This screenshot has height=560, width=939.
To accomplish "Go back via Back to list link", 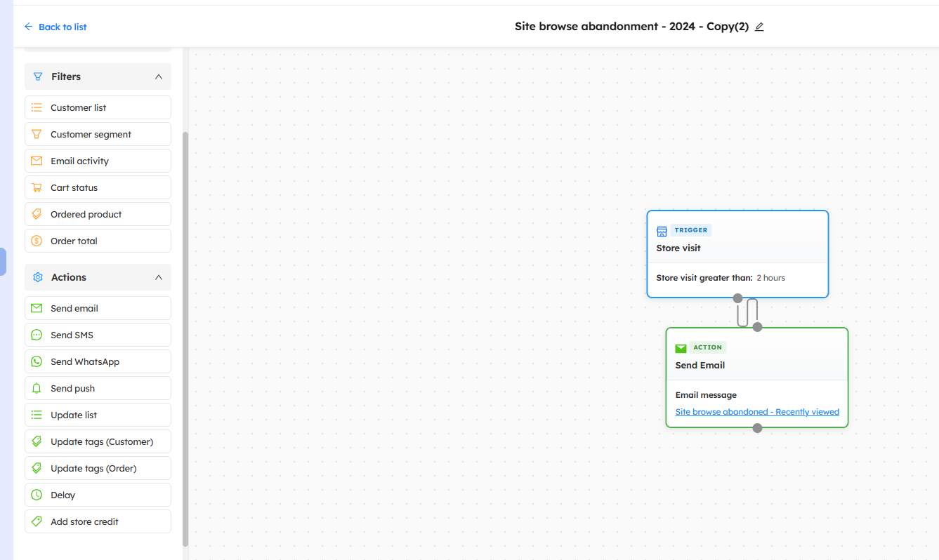I will coord(55,27).
